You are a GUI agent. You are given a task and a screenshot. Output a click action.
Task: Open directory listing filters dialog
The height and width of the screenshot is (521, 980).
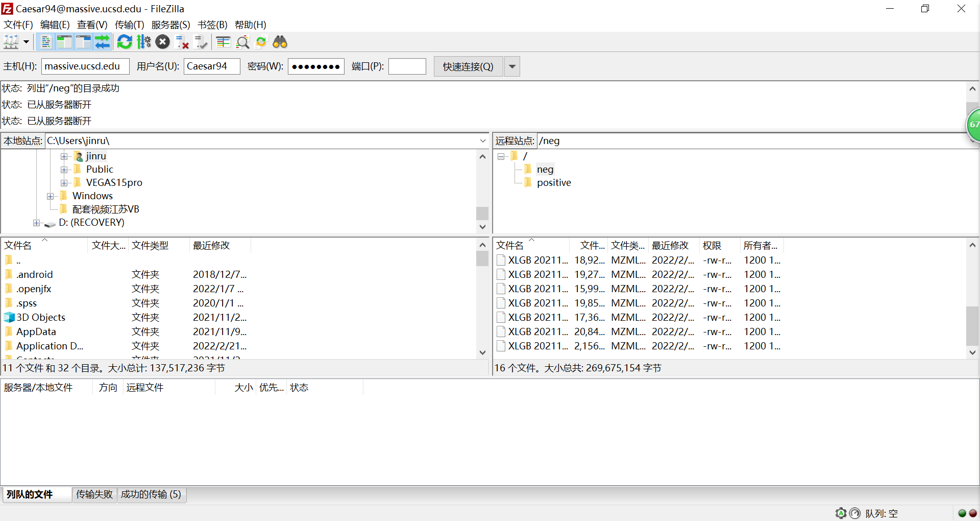click(x=223, y=42)
